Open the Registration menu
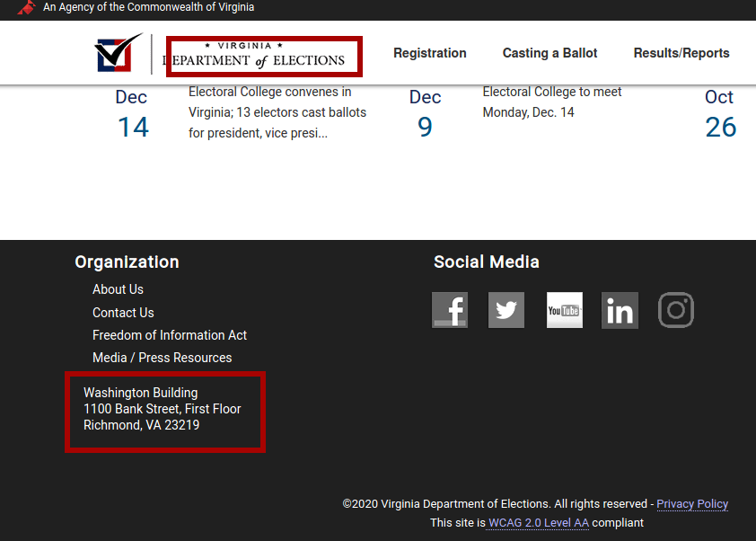Screen dimensions: 756x541 tap(429, 53)
